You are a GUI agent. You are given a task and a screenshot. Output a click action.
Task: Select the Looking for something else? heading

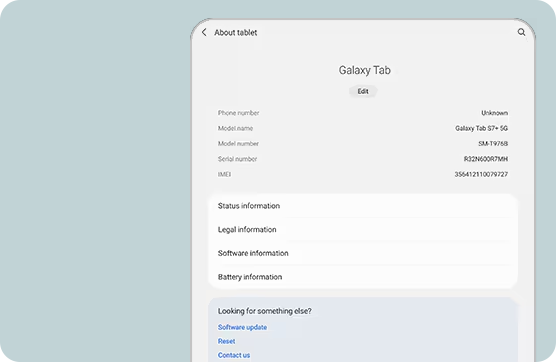point(265,311)
